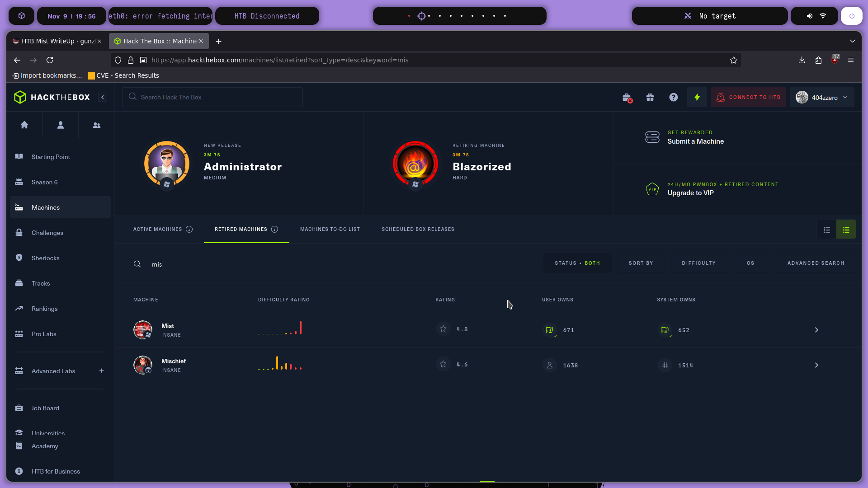
Task: Bookmark this page with star icon
Action: pyautogui.click(x=733, y=60)
